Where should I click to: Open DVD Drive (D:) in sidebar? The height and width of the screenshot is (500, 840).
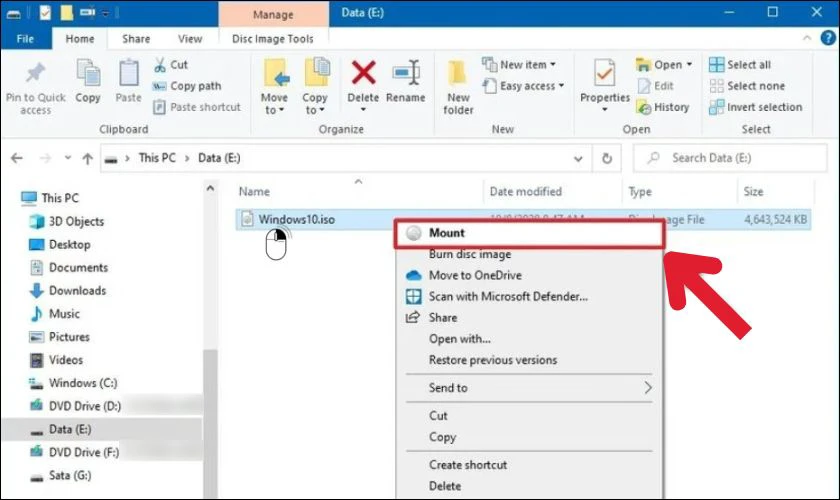click(x=75, y=406)
